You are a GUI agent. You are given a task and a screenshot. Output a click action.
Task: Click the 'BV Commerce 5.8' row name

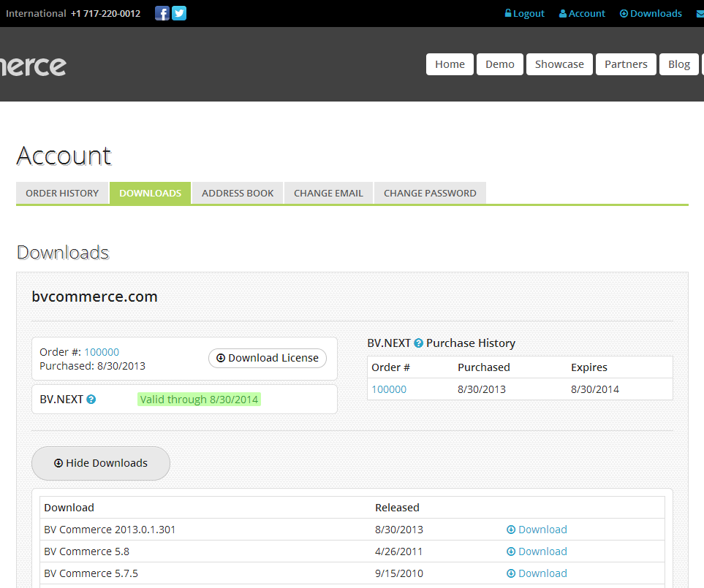pyautogui.click(x=87, y=551)
